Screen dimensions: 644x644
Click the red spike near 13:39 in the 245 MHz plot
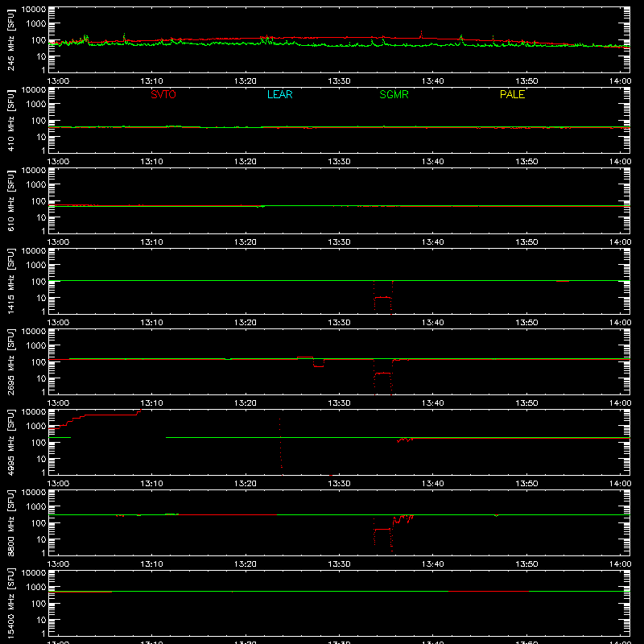tap(421, 35)
